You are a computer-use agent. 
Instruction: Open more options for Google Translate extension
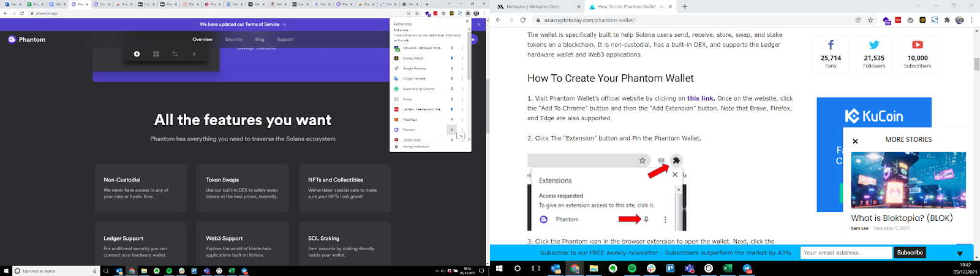tap(462, 79)
